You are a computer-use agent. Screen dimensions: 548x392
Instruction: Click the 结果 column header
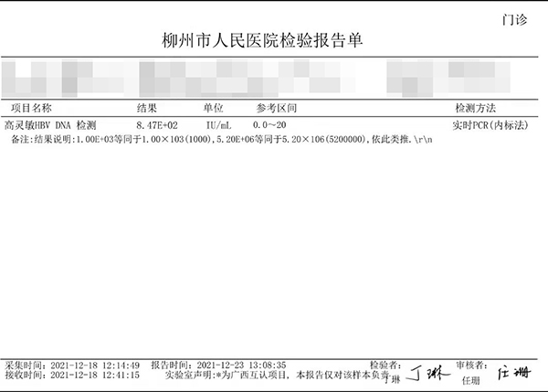tap(147, 108)
